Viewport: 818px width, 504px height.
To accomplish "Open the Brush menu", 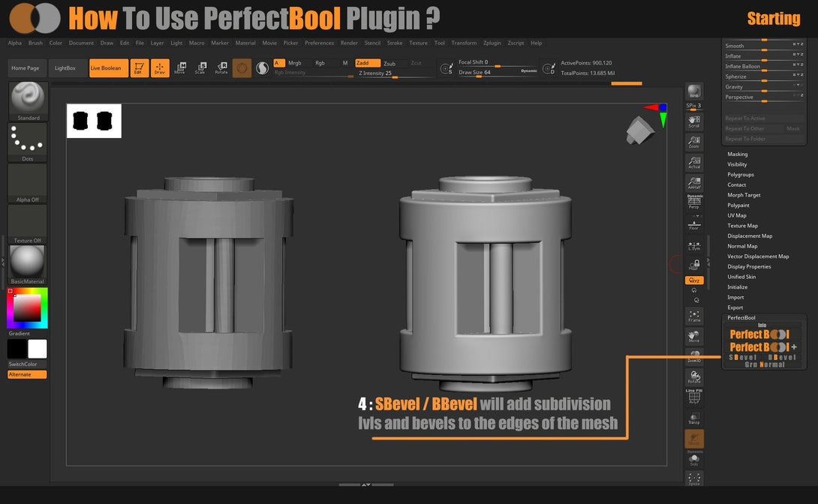I will coord(35,43).
